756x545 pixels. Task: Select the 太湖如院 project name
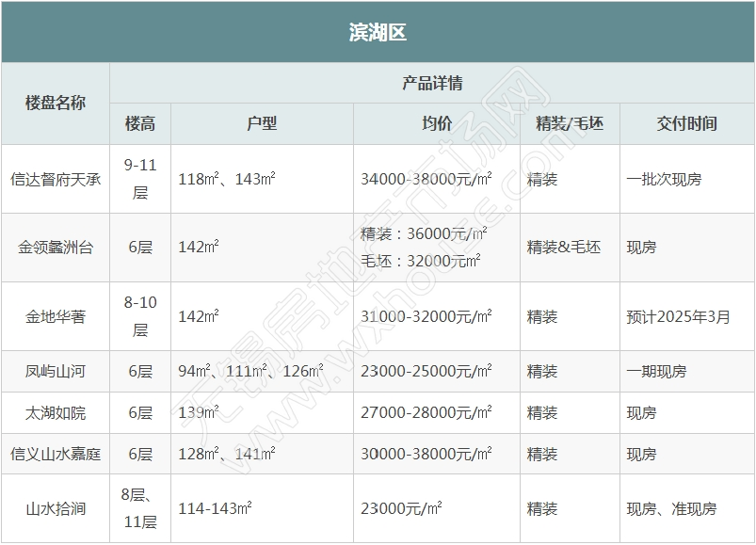point(56,413)
